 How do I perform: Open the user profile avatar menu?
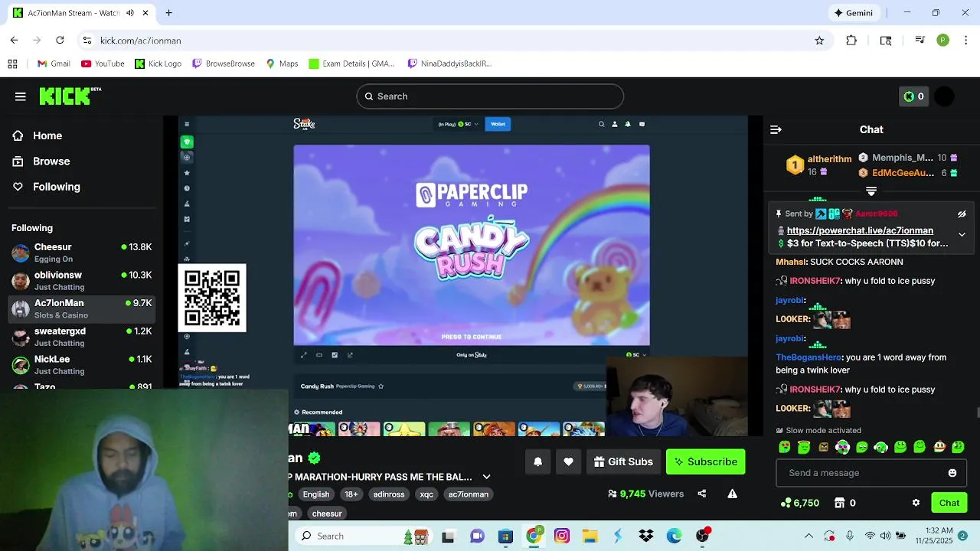pyautogui.click(x=944, y=96)
